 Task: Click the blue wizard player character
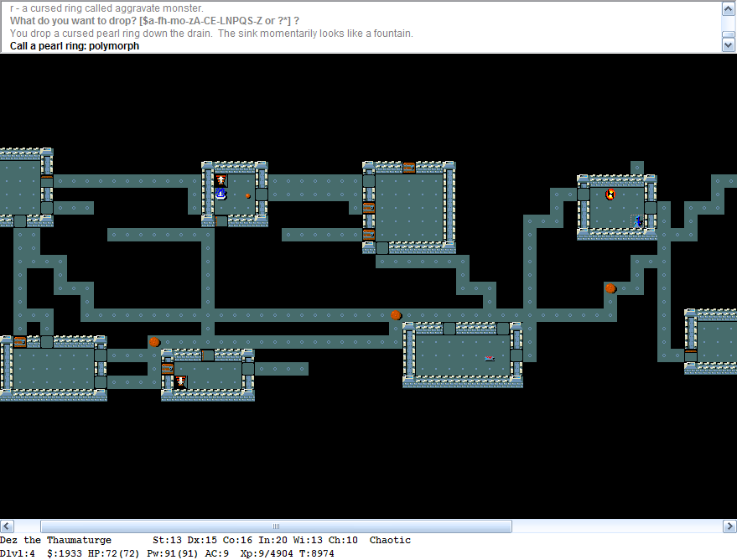[637, 221]
